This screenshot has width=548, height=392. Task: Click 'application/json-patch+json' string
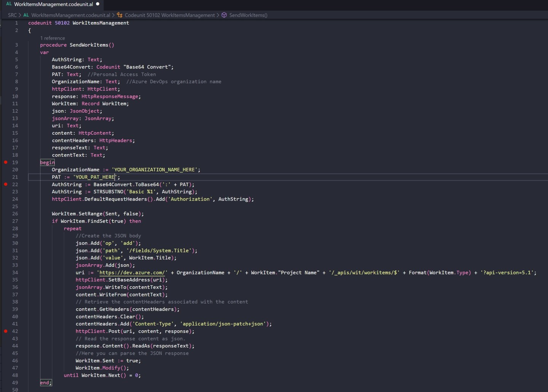(223, 324)
